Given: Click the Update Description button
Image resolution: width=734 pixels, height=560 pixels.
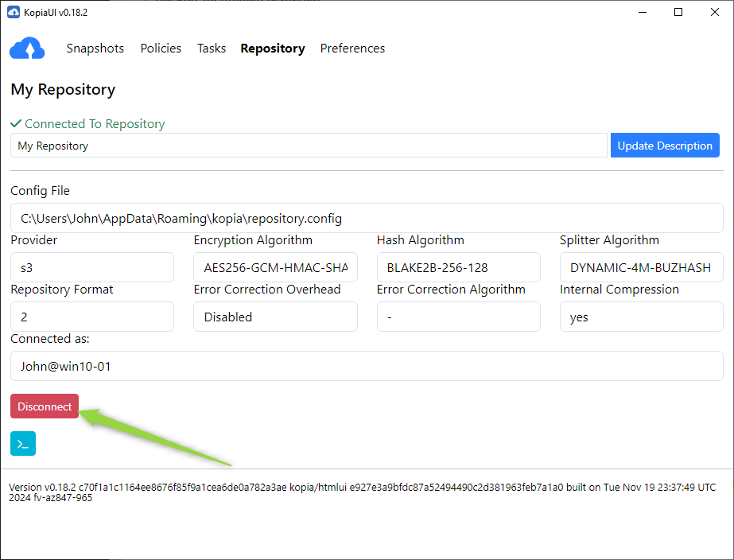Looking at the screenshot, I should [x=665, y=146].
